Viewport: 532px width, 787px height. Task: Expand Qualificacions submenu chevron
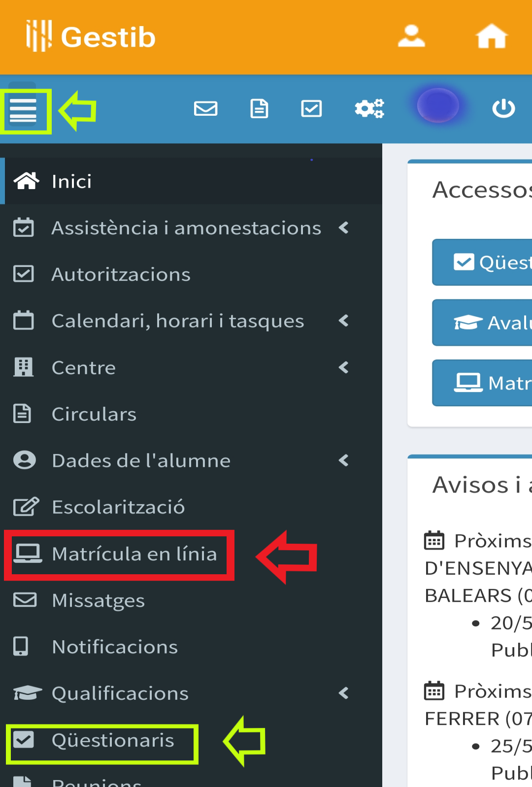point(344,693)
